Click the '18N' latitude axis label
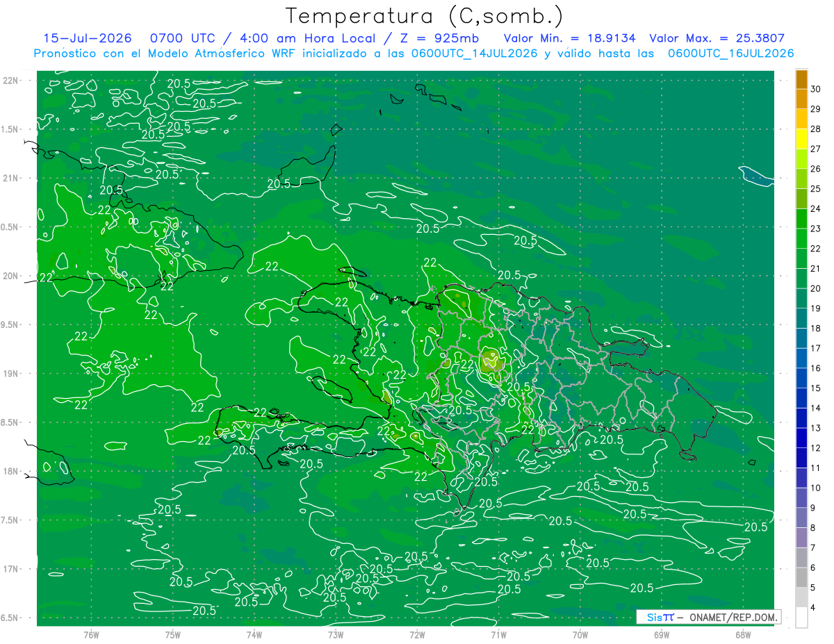834x644 pixels. (x=11, y=472)
